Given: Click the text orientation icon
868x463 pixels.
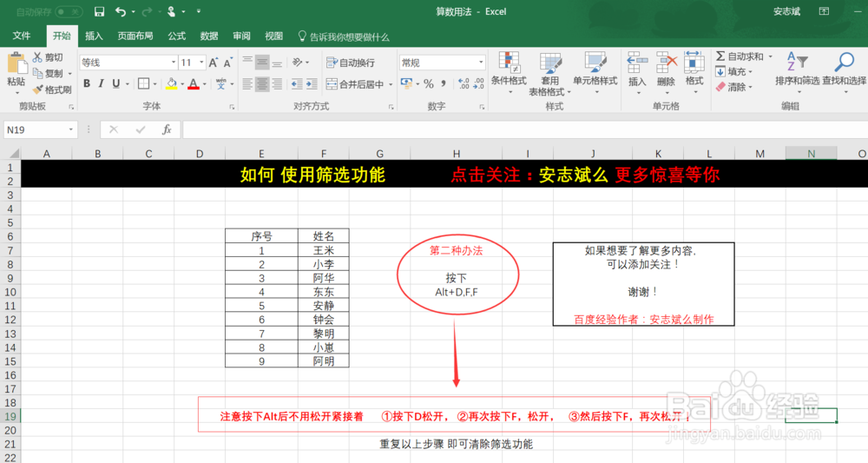Looking at the screenshot, I should (297, 62).
